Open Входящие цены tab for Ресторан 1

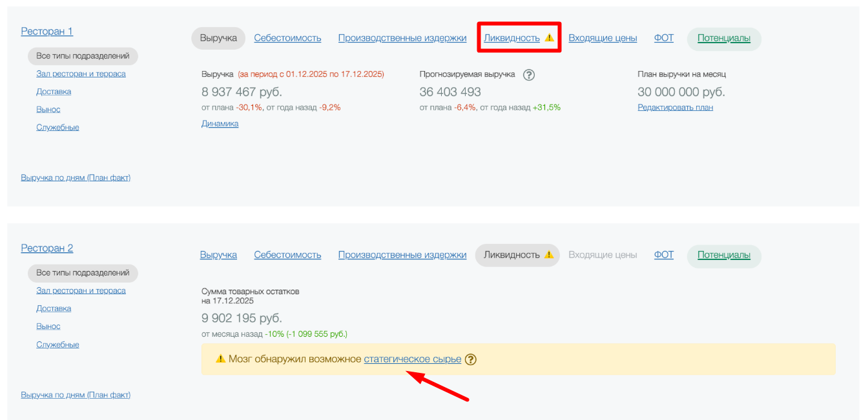point(603,38)
